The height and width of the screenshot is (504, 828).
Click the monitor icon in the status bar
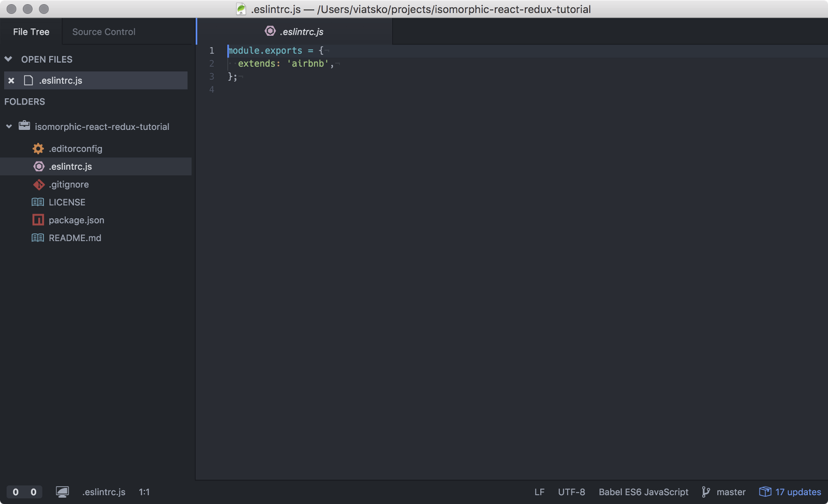[x=62, y=492]
